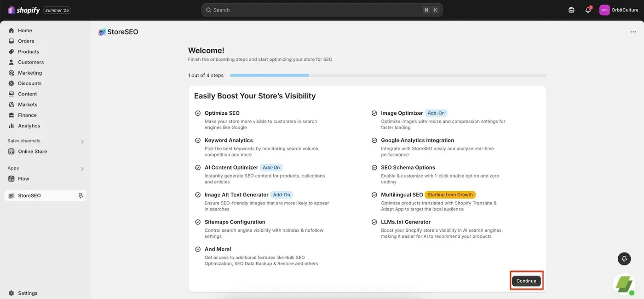
Task: Expand the Apps section chevron
Action: pyautogui.click(x=82, y=169)
